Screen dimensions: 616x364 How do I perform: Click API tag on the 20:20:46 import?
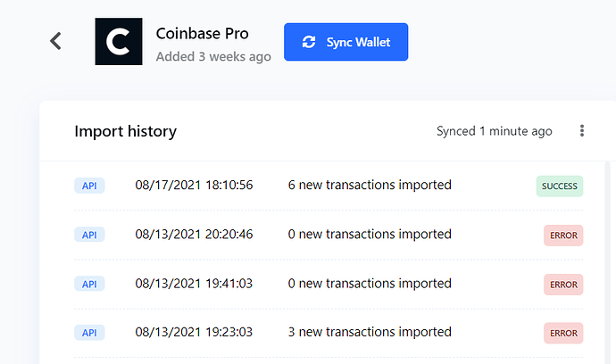pyautogui.click(x=89, y=235)
